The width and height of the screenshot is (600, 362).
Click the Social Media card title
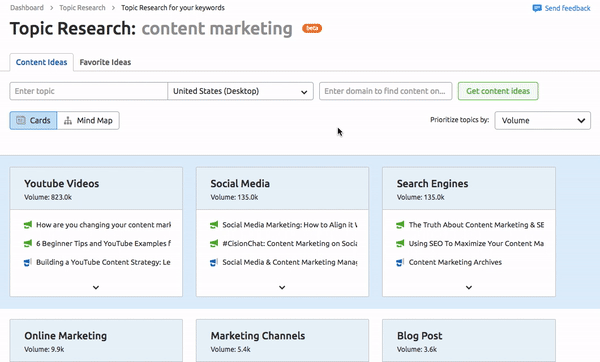click(x=240, y=184)
